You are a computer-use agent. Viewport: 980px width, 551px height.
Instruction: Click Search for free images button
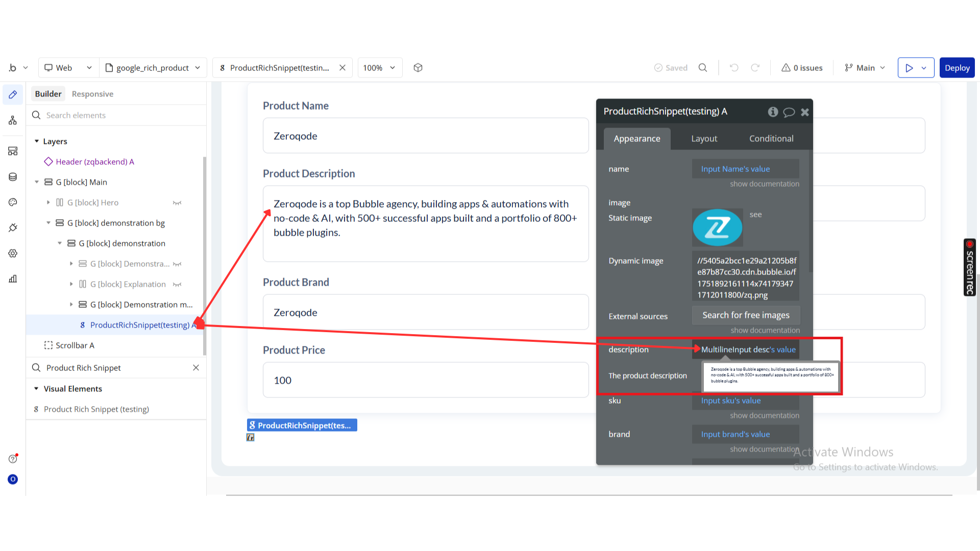[746, 315]
